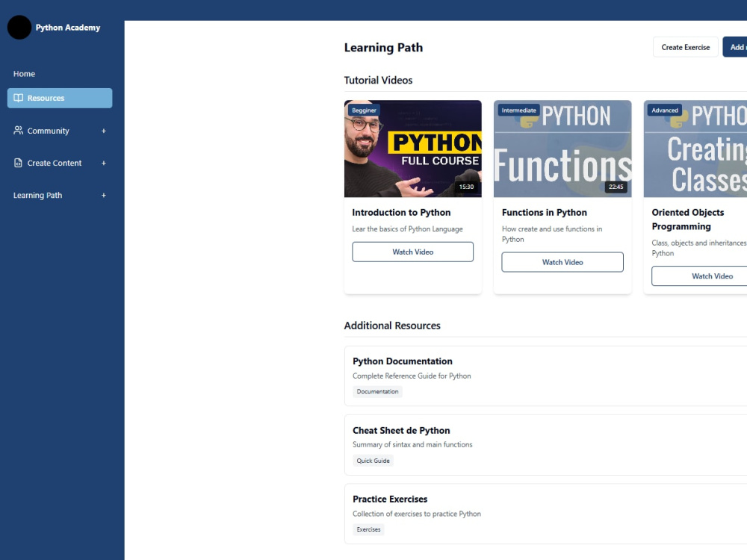Click the Introduction to Python title
Screen dimensions: 747x560
click(x=401, y=212)
